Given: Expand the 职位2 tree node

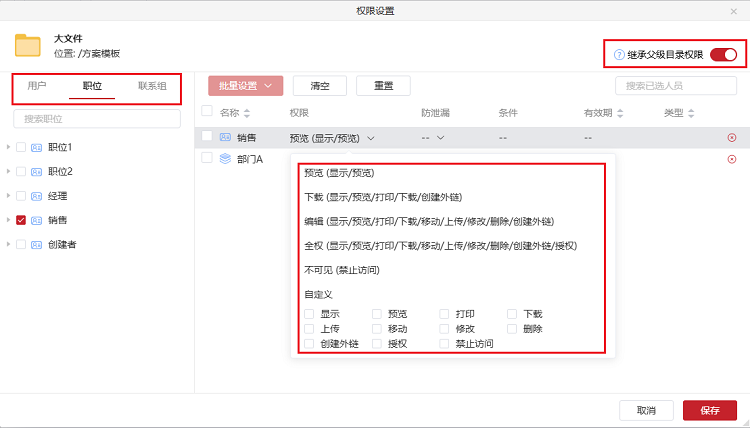Looking at the screenshot, I should tap(8, 171).
